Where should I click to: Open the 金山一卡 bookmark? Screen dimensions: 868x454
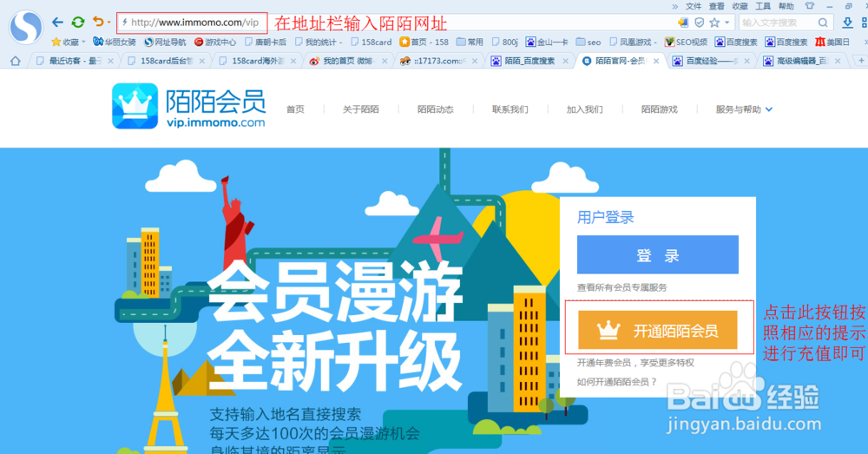pos(547,42)
